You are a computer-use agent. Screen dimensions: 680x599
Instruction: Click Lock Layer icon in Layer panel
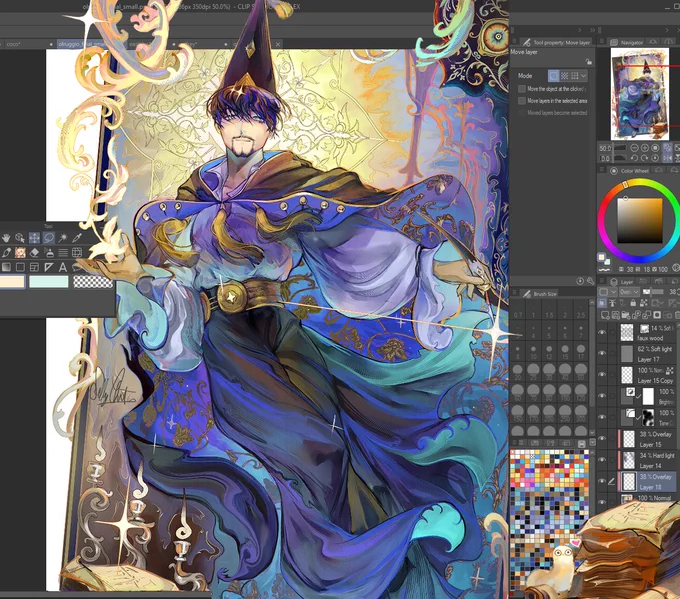(x=633, y=303)
